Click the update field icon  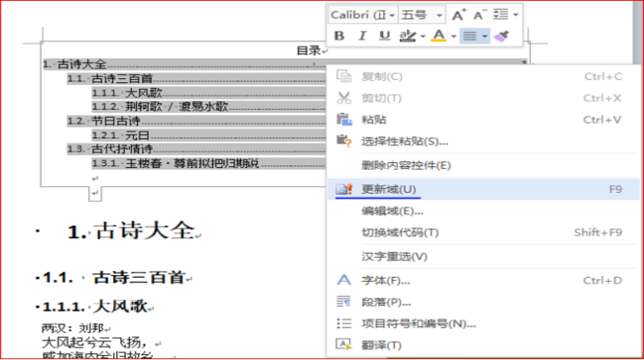344,189
